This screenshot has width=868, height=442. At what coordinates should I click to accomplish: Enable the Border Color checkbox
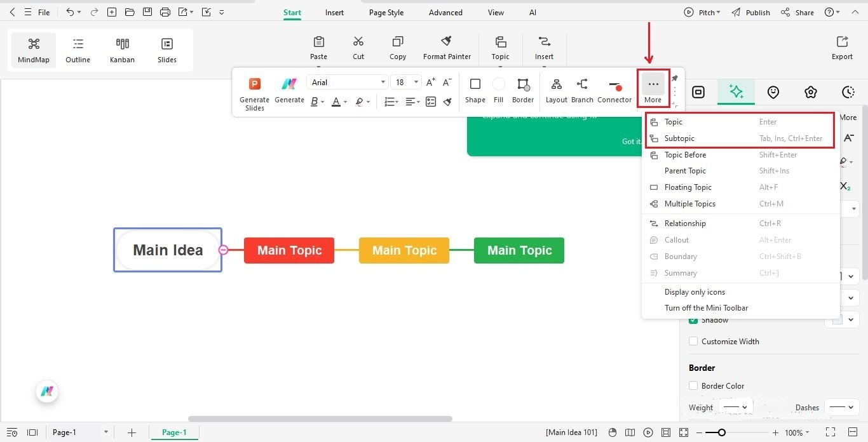pos(693,385)
